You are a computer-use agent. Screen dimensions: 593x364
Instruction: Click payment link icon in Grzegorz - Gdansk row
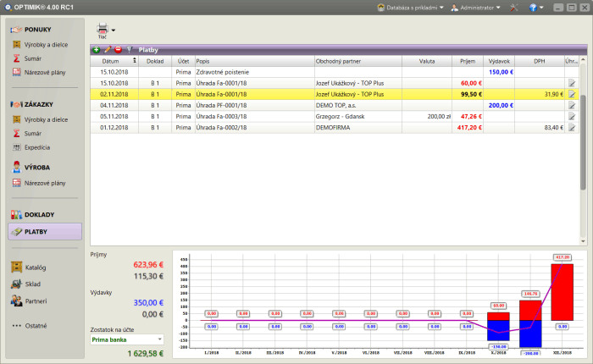pos(572,117)
